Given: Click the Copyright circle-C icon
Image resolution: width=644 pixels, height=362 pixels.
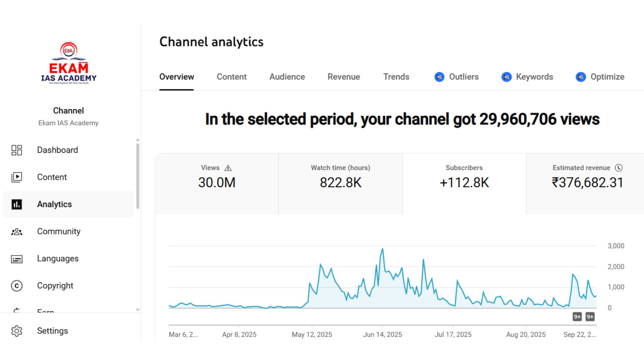Looking at the screenshot, I should (x=17, y=286).
